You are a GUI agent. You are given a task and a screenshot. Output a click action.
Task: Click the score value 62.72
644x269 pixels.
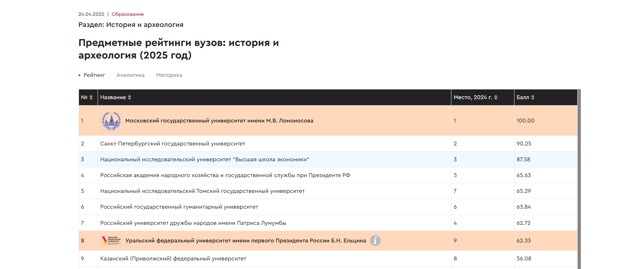(x=523, y=223)
